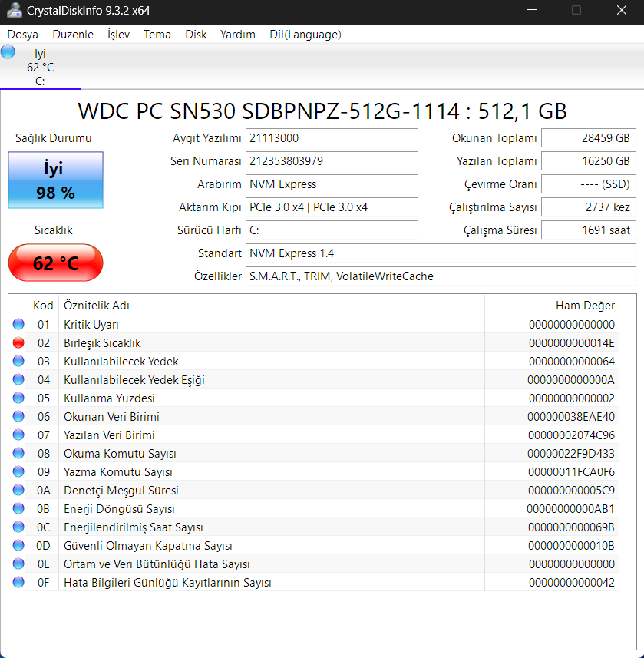Click raw value 0000002074C96

(x=571, y=435)
